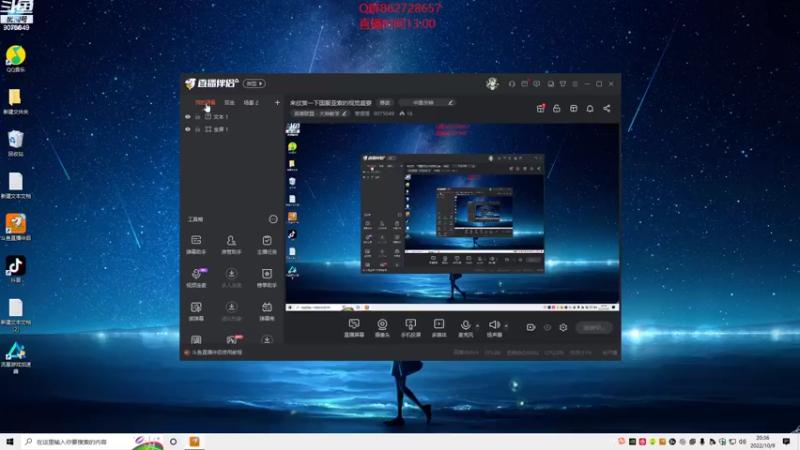Open the 回收站 recycle bin on desktop
800x450 pixels.
tap(16, 143)
